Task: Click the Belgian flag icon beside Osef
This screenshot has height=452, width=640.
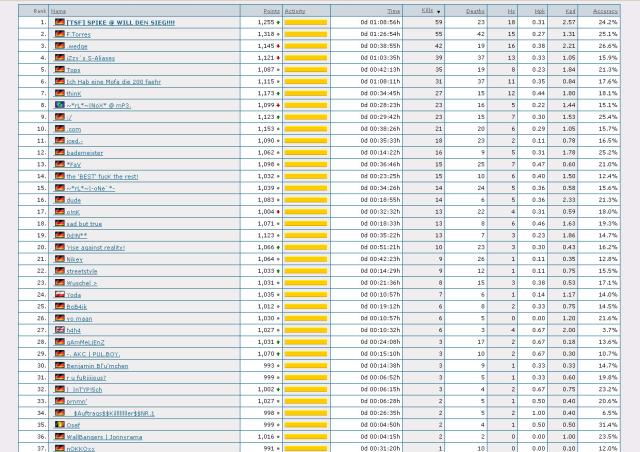Action: click(58, 424)
